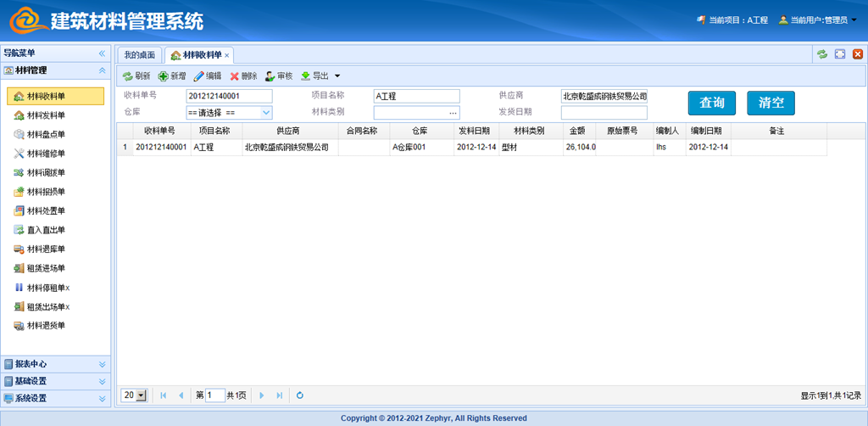Focus the 收料单号 input field
Viewport: 868px width, 426px height.
tap(229, 97)
